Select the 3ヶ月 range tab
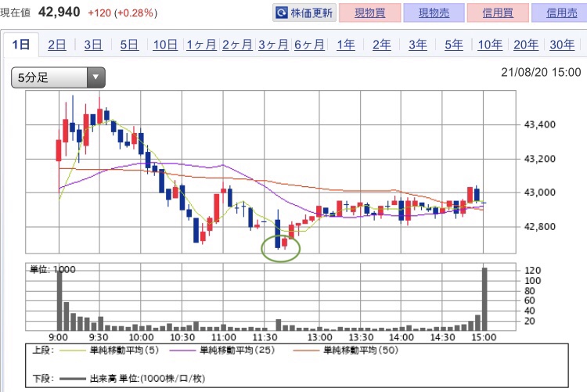The width and height of the screenshot is (587, 392). click(x=273, y=45)
